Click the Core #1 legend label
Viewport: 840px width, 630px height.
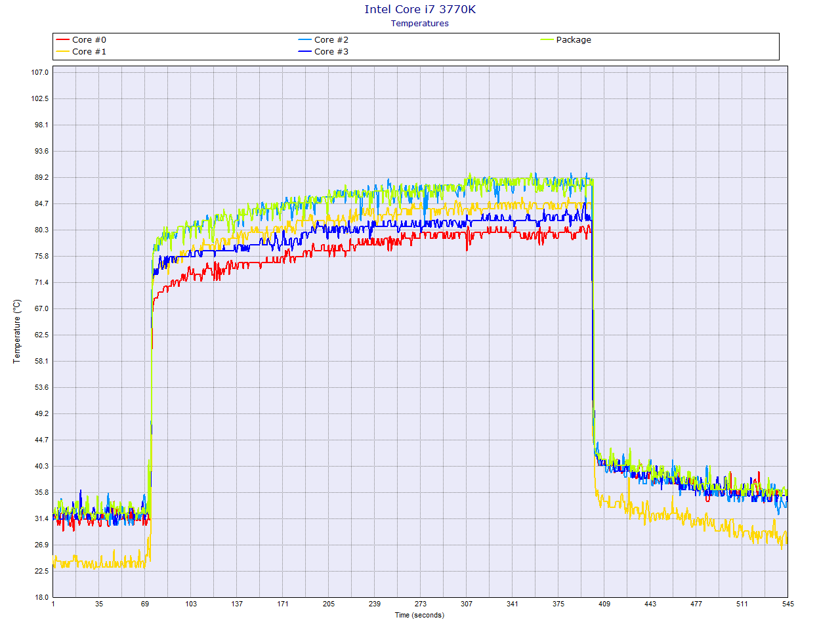pos(89,52)
